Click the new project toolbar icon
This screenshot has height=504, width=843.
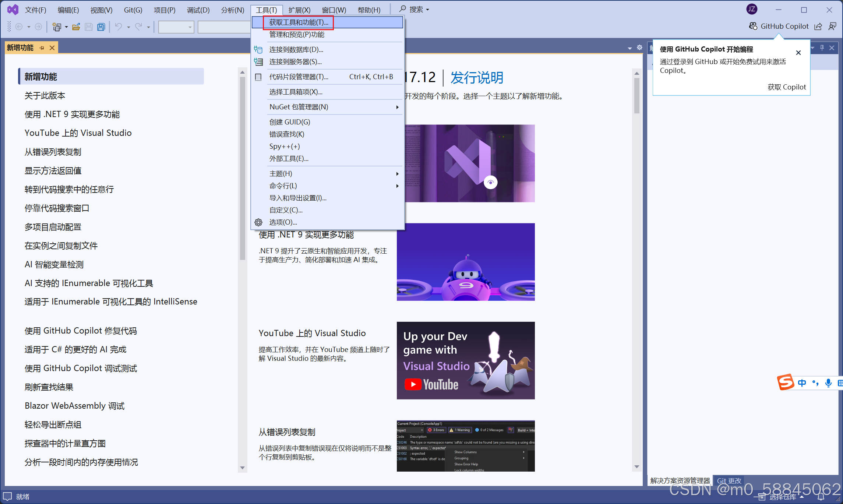pos(57,27)
